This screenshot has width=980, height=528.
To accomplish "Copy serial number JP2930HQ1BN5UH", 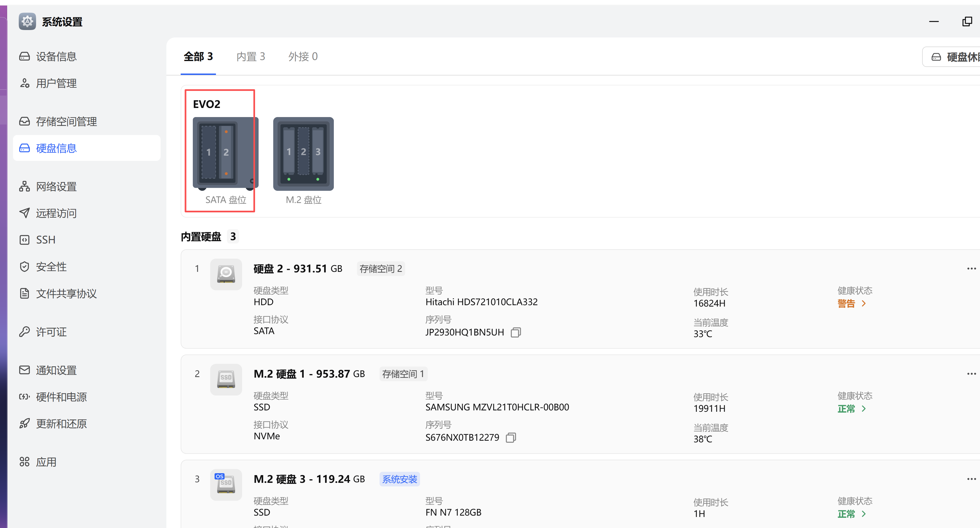I will (516, 332).
